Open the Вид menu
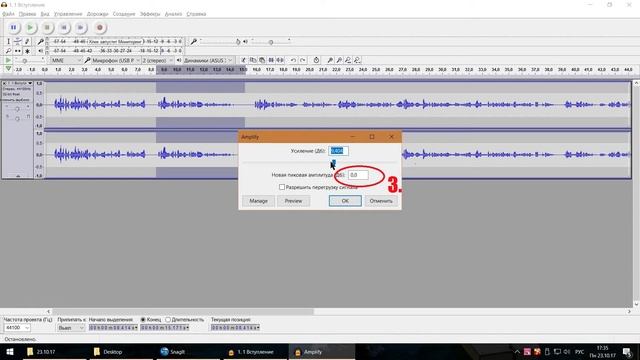This screenshot has width=640, height=360. [45, 14]
